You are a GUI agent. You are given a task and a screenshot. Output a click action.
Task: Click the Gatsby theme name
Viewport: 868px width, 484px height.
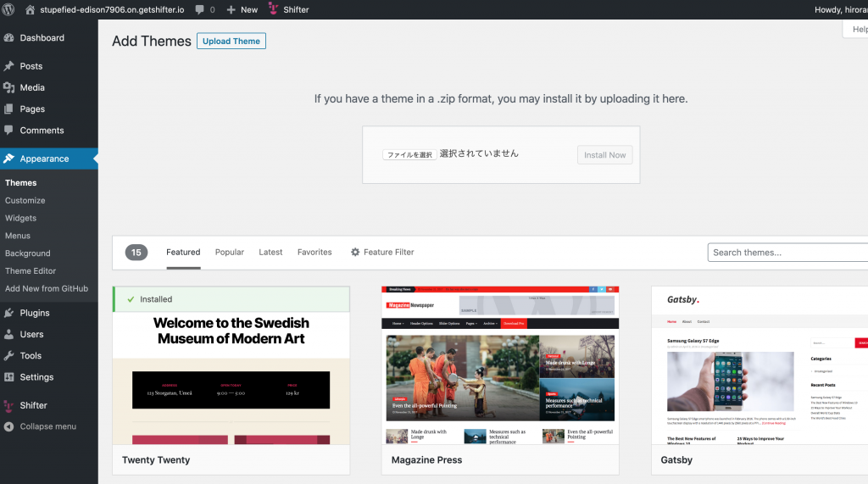pyautogui.click(x=676, y=459)
